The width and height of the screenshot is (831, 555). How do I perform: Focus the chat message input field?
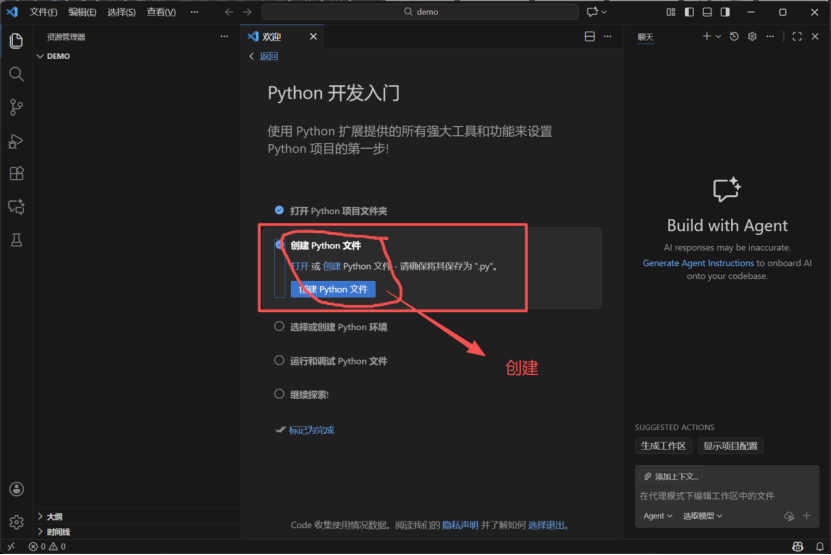pyautogui.click(x=727, y=496)
